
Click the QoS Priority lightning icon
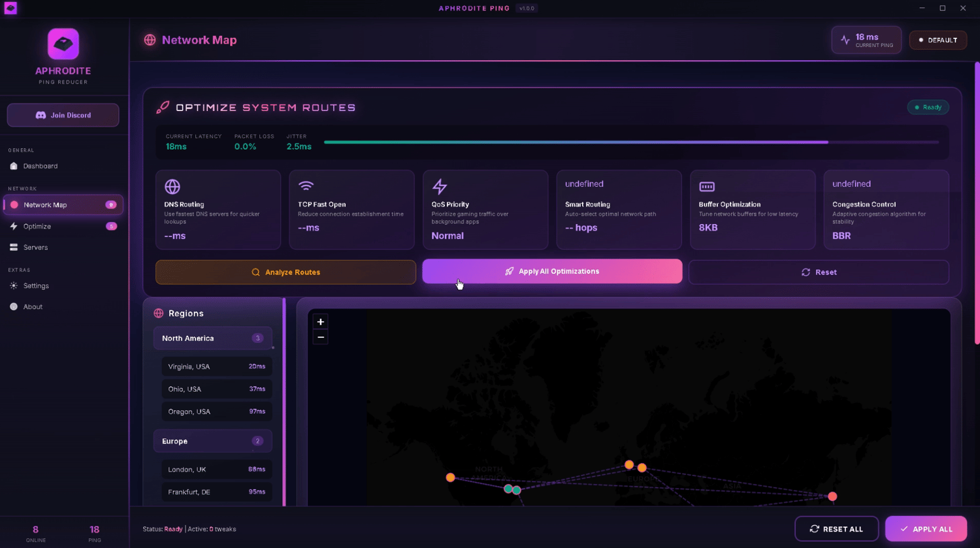(x=440, y=187)
